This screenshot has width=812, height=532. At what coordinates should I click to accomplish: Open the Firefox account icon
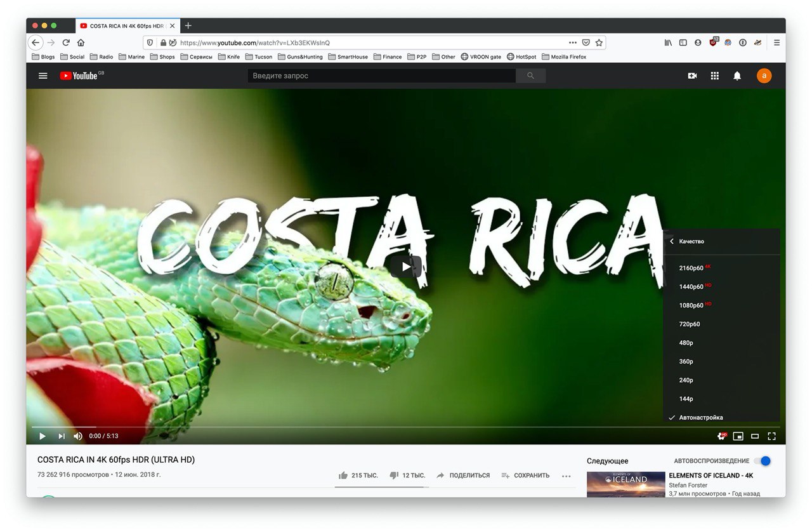[698, 43]
